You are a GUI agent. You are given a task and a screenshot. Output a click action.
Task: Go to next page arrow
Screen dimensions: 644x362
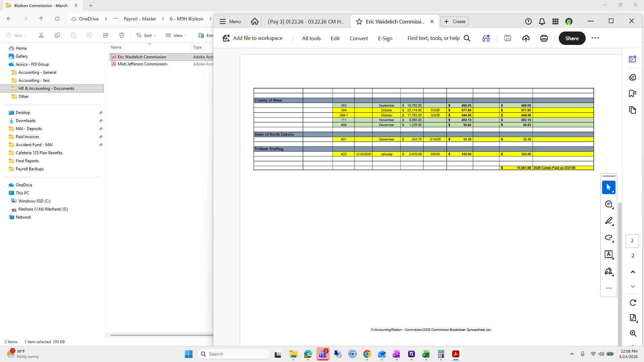pos(633,287)
